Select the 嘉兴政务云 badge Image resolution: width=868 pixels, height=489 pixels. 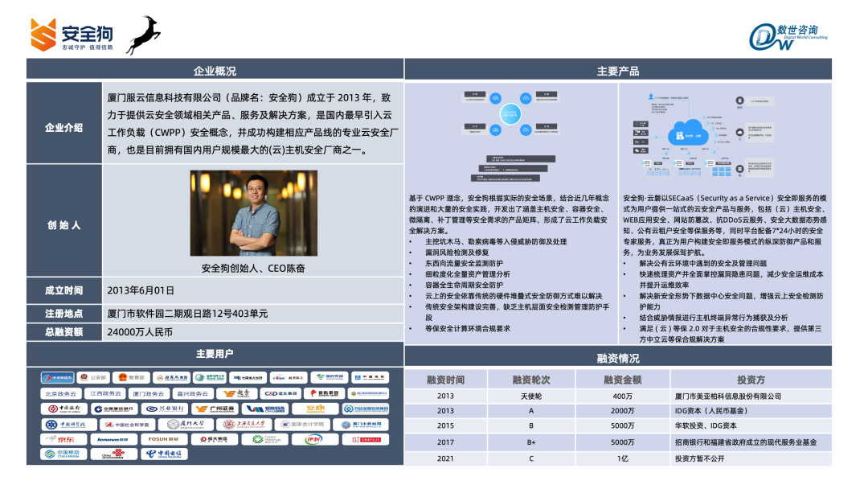coord(193,394)
